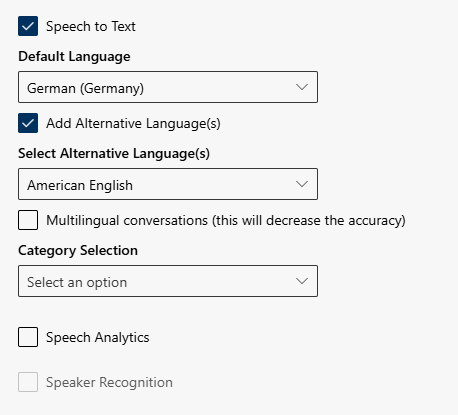Click chevron arrow in Category Selection box
The width and height of the screenshot is (458, 415).
coord(302,281)
